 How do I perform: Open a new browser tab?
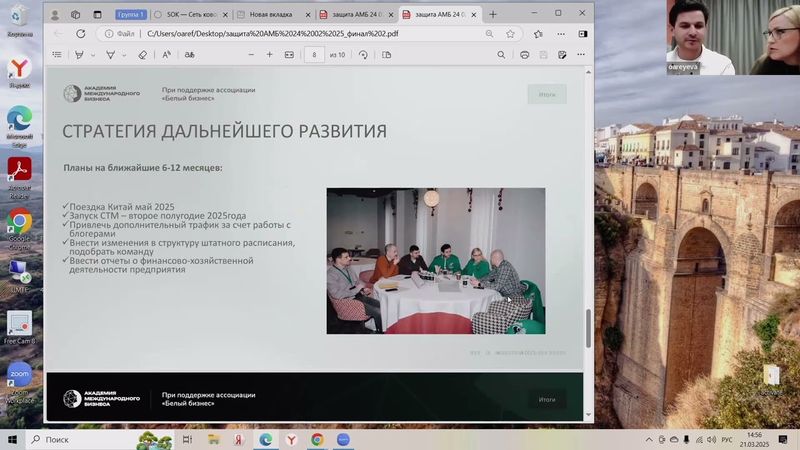point(493,15)
